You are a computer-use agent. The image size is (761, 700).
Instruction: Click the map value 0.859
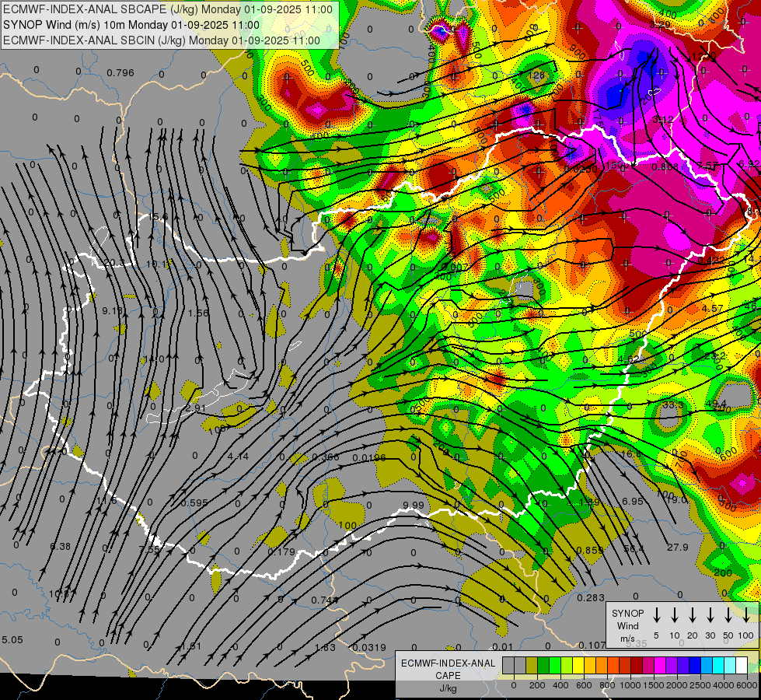point(590,550)
